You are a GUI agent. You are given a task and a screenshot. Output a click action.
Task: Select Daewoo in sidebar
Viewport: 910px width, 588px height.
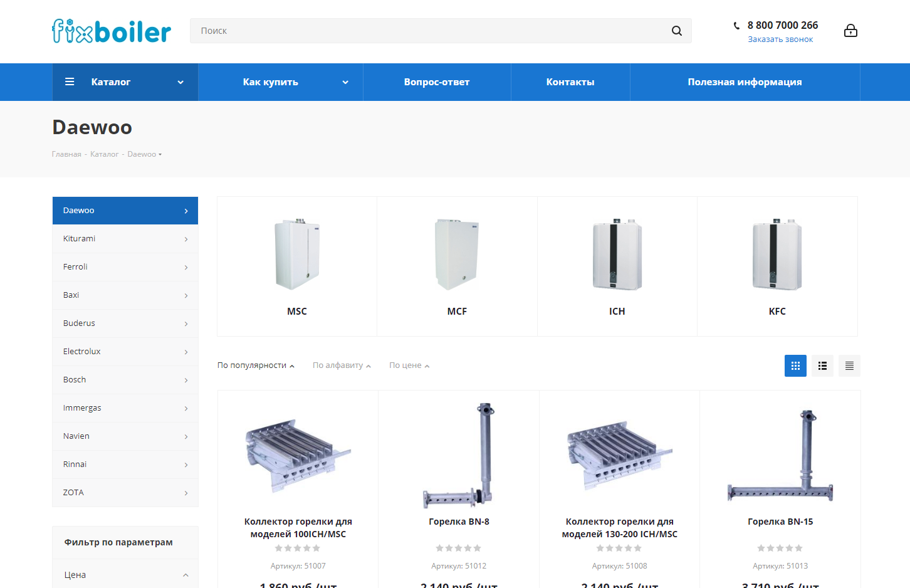tap(125, 211)
